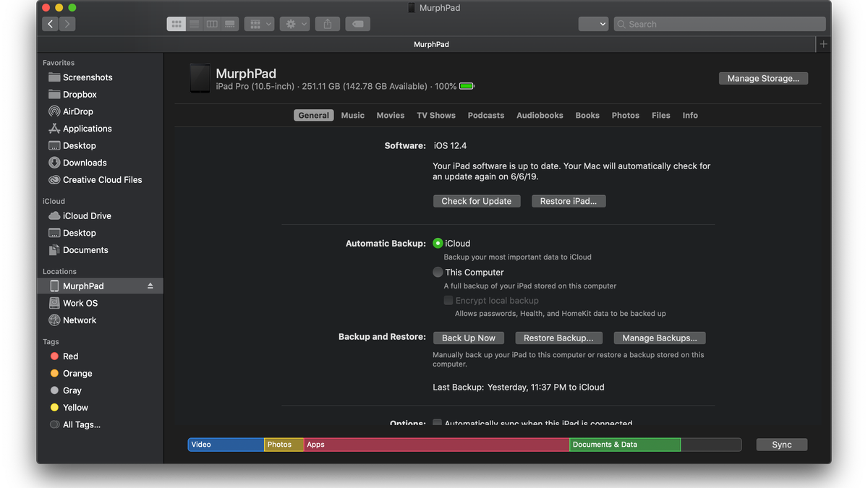868x488 pixels.
Task: Open Work OS drive in the sidebar
Action: coord(100,304)
